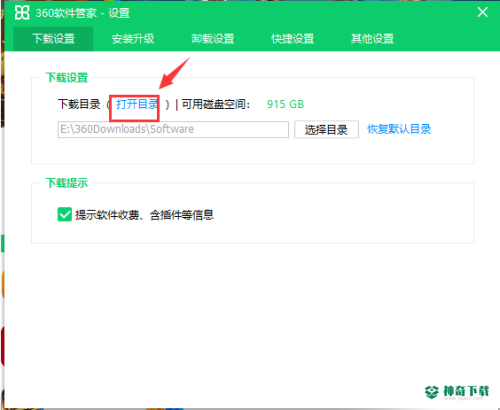Open the 安装升级 tab
This screenshot has height=410, width=500.
click(x=133, y=39)
